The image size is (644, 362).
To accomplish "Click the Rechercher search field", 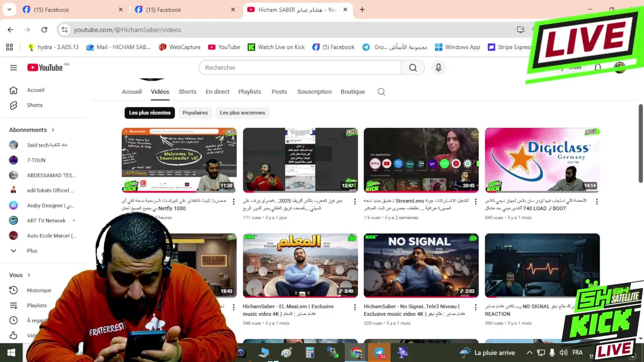I will pos(300,67).
